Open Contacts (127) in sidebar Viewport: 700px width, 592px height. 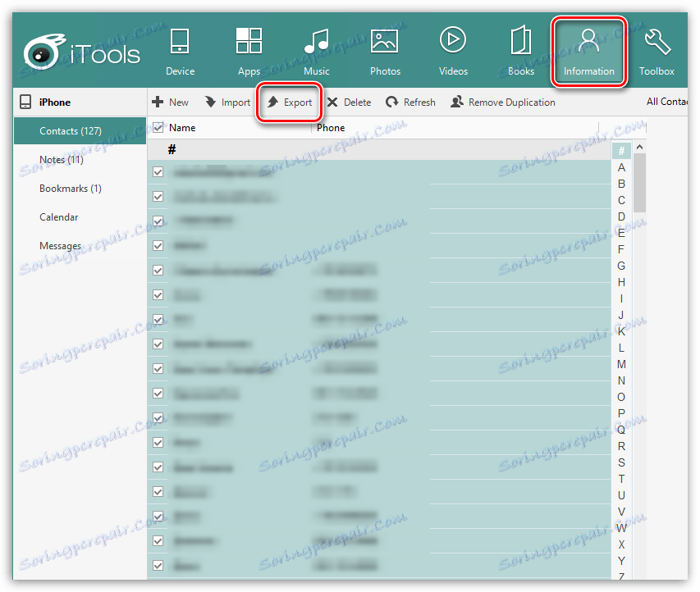click(x=80, y=130)
